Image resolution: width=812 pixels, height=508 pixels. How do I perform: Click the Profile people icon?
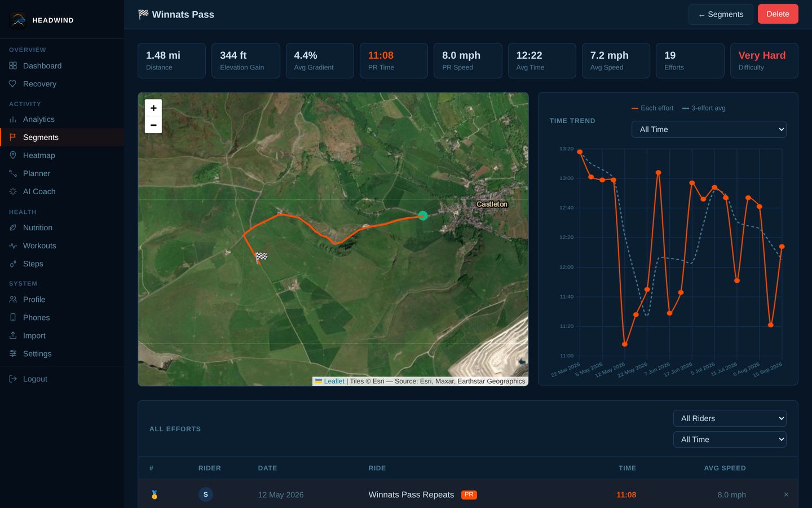pos(13,300)
